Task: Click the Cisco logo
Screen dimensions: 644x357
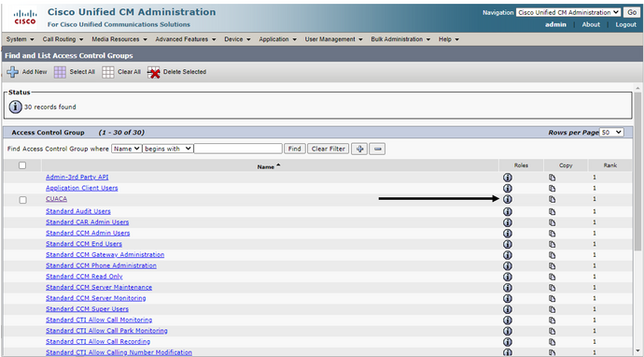Action: [25, 18]
